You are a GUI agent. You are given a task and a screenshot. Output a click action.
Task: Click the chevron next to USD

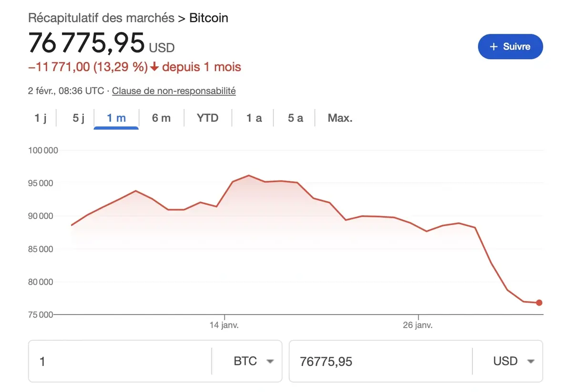(531, 361)
